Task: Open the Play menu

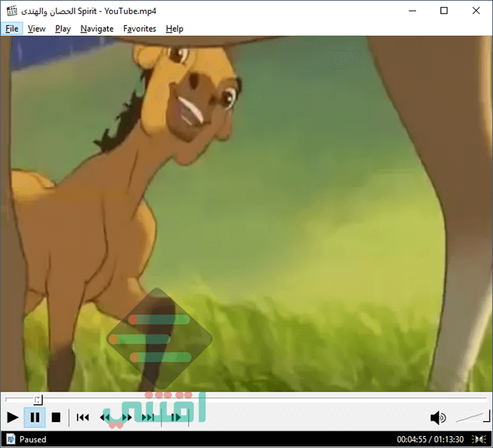Action: click(63, 29)
